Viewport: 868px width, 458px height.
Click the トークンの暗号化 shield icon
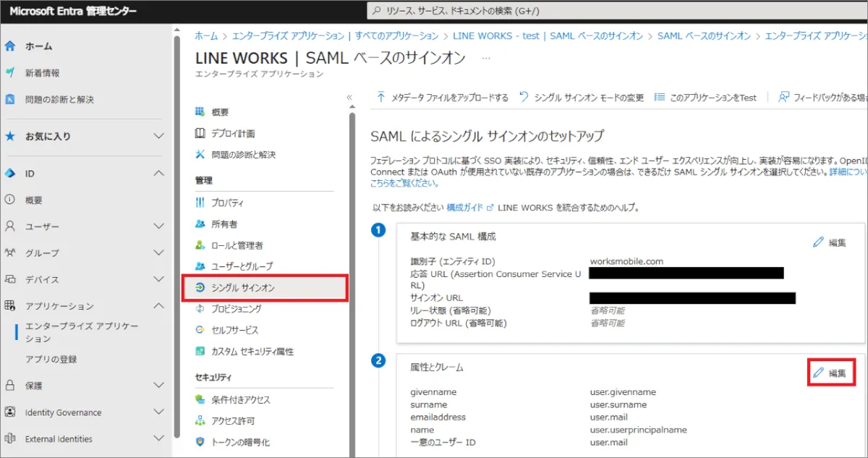coord(200,442)
